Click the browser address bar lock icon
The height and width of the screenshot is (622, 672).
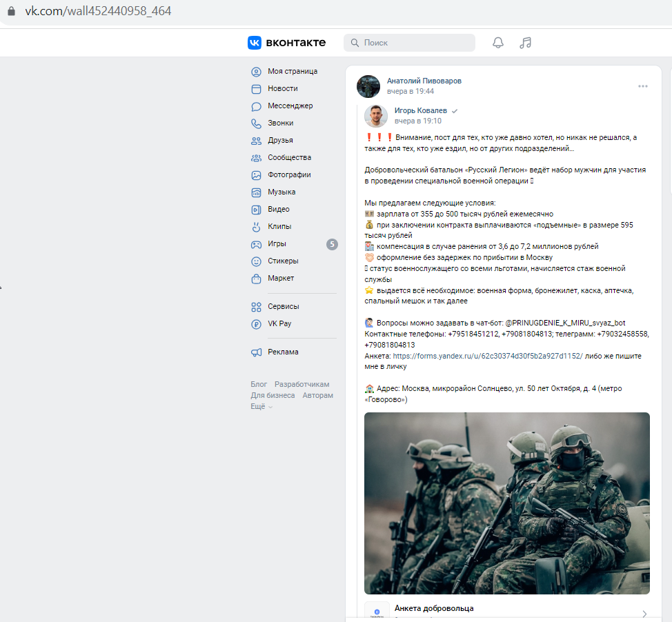[x=12, y=11]
